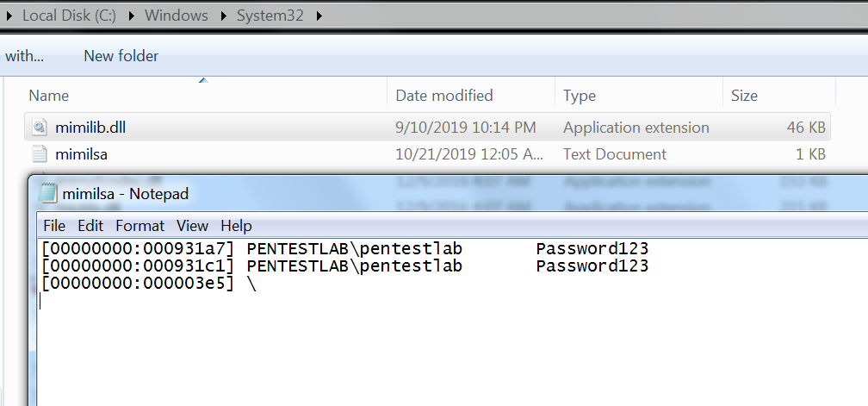Viewport: 868px width, 406px height.
Task: Sort files by the Name column
Action: (x=49, y=96)
